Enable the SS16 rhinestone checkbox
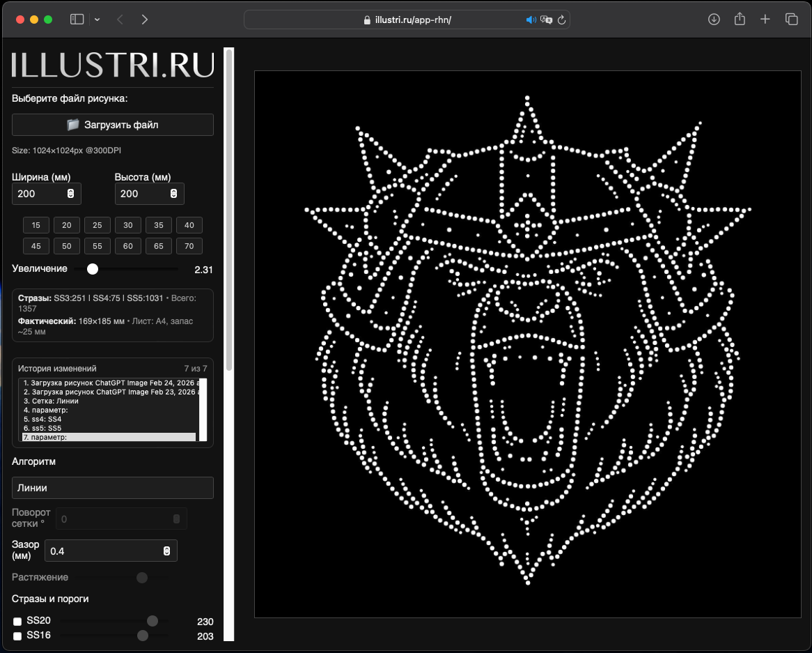Viewport: 812px width, 653px height. (x=17, y=636)
